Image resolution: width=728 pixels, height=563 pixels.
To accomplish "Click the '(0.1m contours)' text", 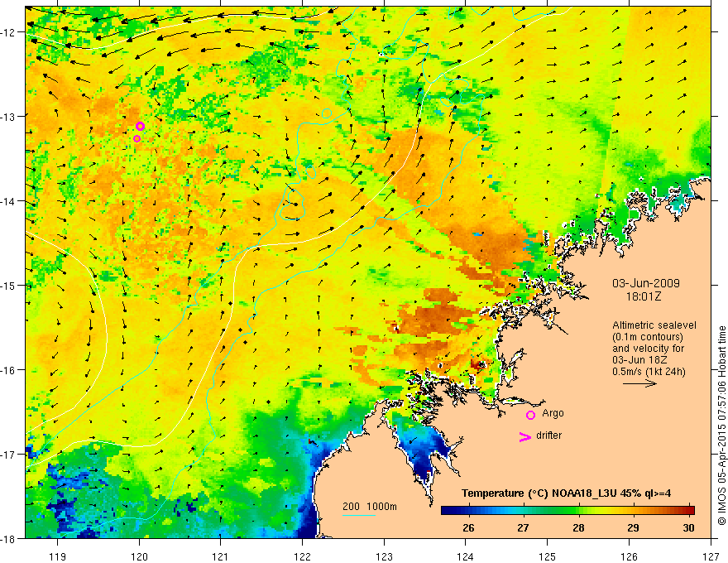I will pos(648,337).
